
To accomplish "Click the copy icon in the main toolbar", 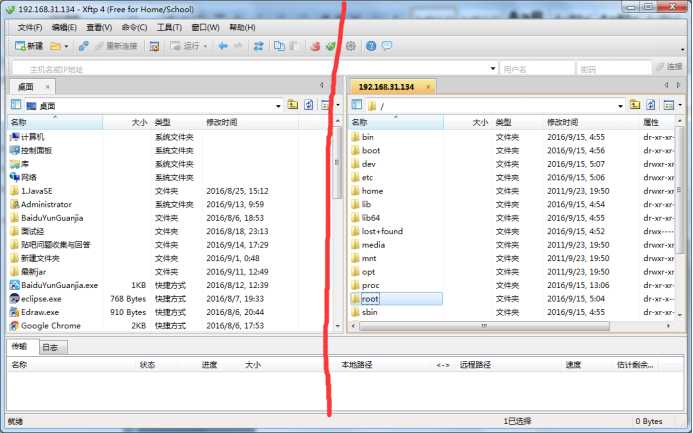I will (x=279, y=46).
